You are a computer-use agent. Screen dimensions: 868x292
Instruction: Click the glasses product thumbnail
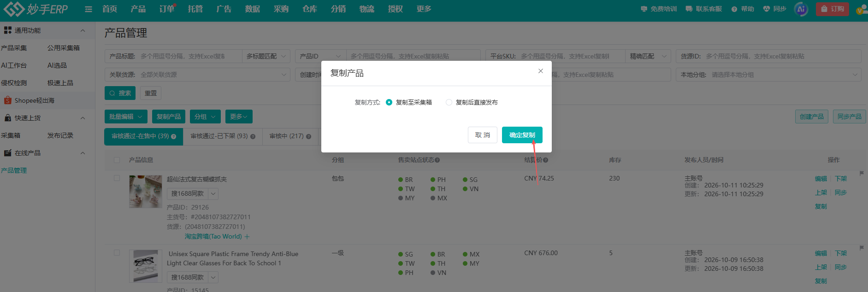click(146, 266)
